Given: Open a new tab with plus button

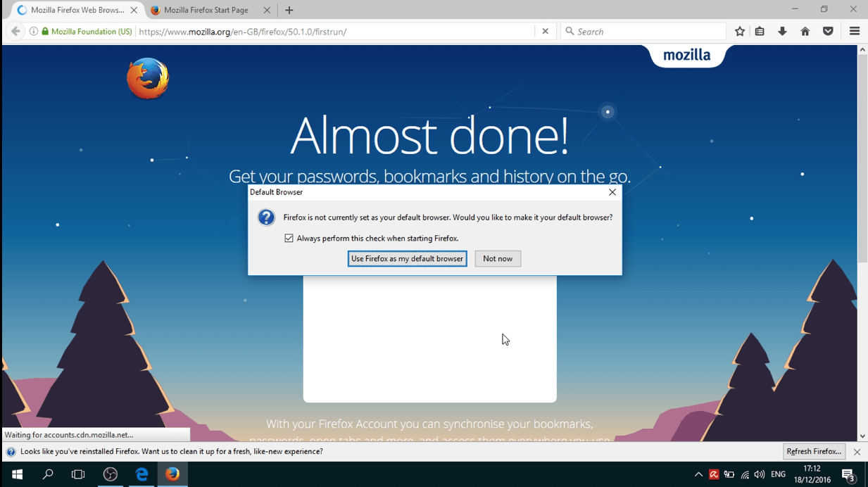Looking at the screenshot, I should [289, 11].
